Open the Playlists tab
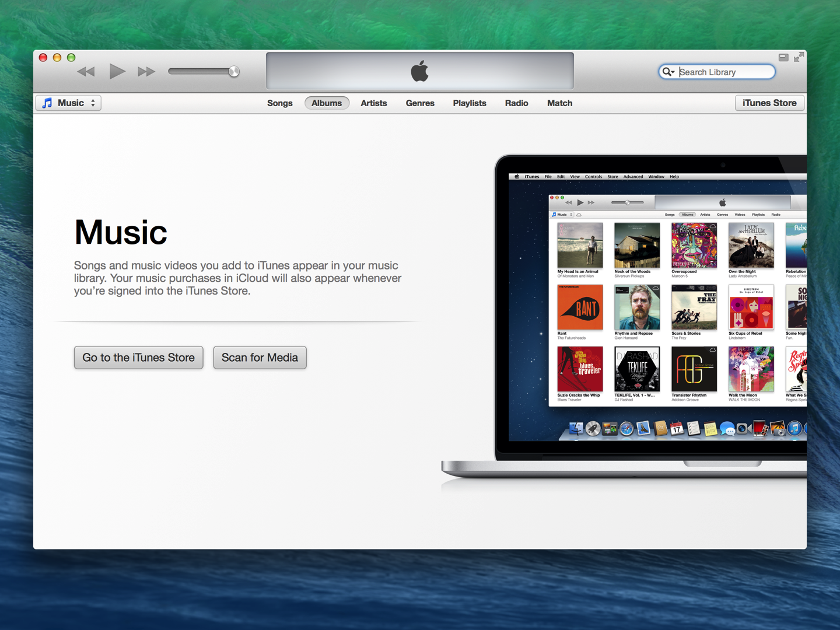840x630 pixels. coord(469,103)
